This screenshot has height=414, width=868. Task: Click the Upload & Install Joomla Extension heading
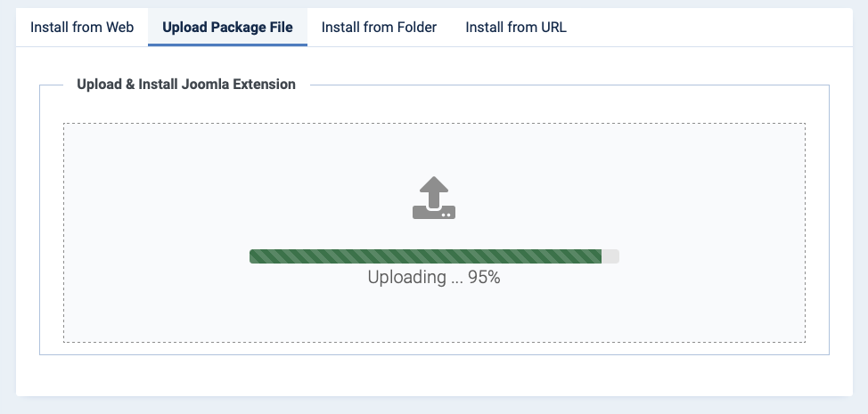coord(186,85)
